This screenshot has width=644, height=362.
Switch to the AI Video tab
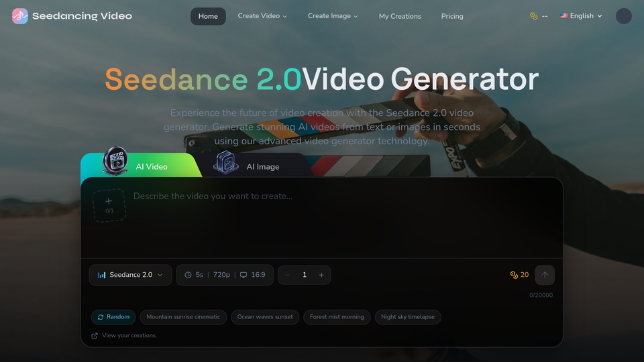point(140,166)
